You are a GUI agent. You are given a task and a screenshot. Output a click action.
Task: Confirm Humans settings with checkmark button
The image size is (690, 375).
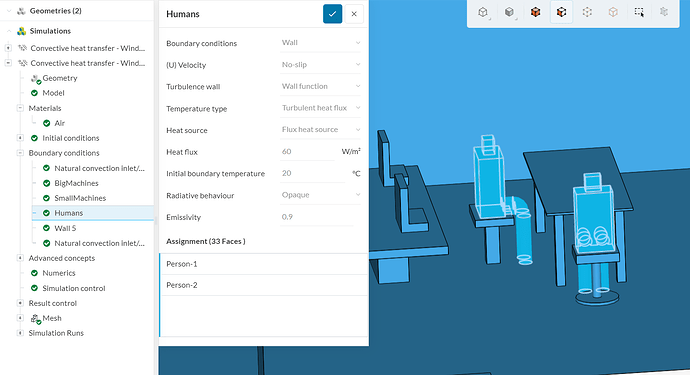coord(332,14)
